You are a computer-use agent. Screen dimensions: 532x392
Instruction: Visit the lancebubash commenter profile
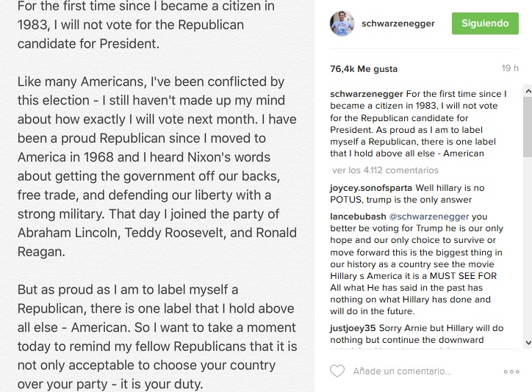click(357, 217)
